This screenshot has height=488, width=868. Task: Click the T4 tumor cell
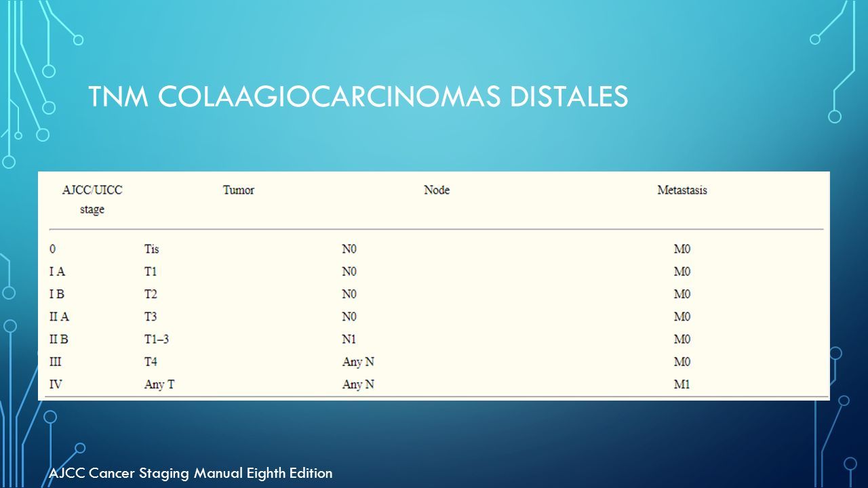[151, 361]
